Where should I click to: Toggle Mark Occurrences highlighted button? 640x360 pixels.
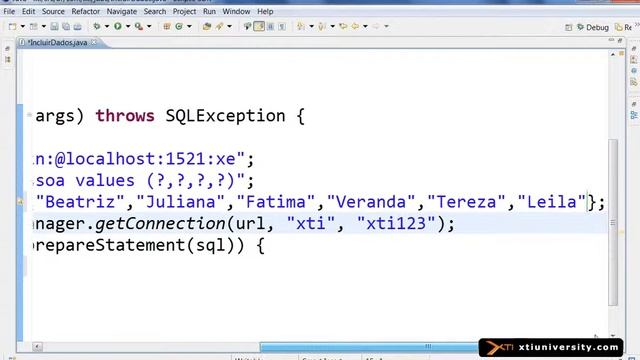259,27
